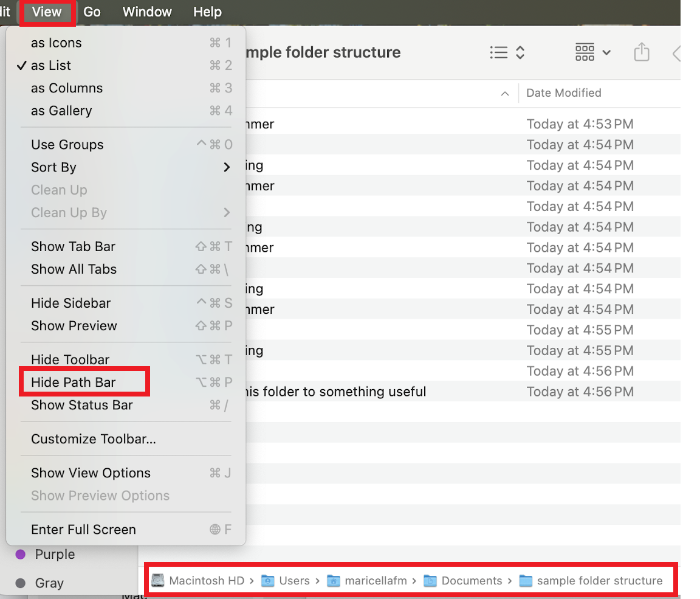Open the View menu in the menu bar

pos(47,12)
